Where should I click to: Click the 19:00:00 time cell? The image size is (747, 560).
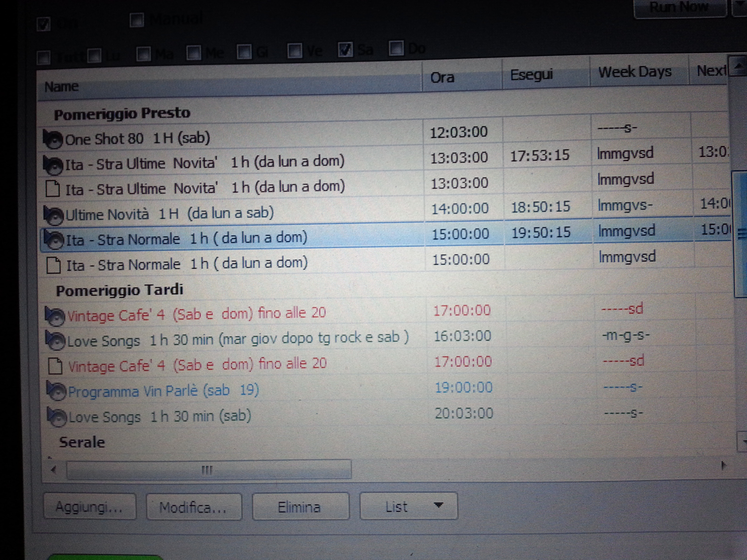point(464,388)
